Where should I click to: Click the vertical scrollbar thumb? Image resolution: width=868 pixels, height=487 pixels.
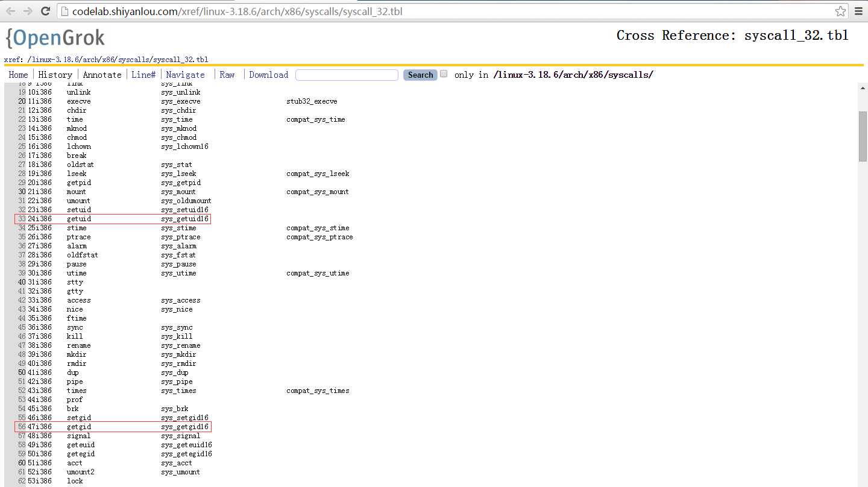[863, 136]
